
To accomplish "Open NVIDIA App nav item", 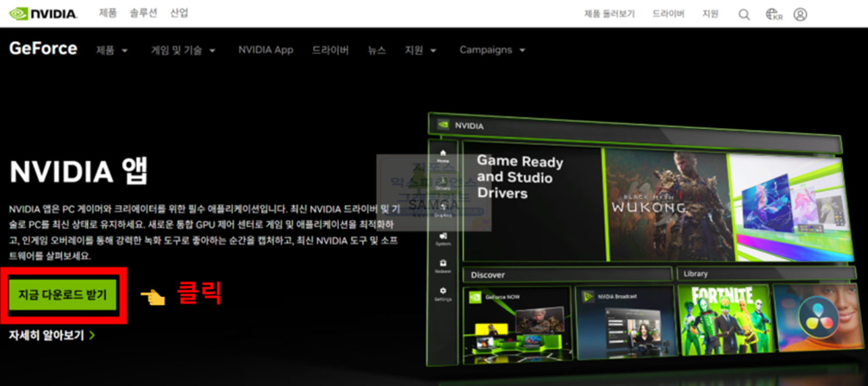I will coord(266,50).
